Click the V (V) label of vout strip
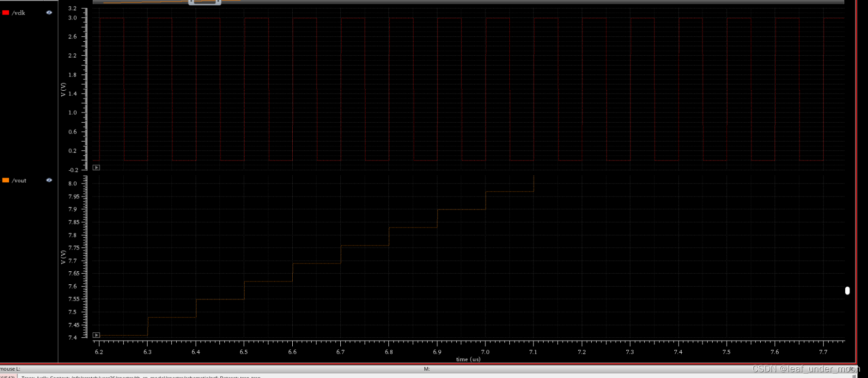Image resolution: width=868 pixels, height=378 pixels. [x=63, y=257]
